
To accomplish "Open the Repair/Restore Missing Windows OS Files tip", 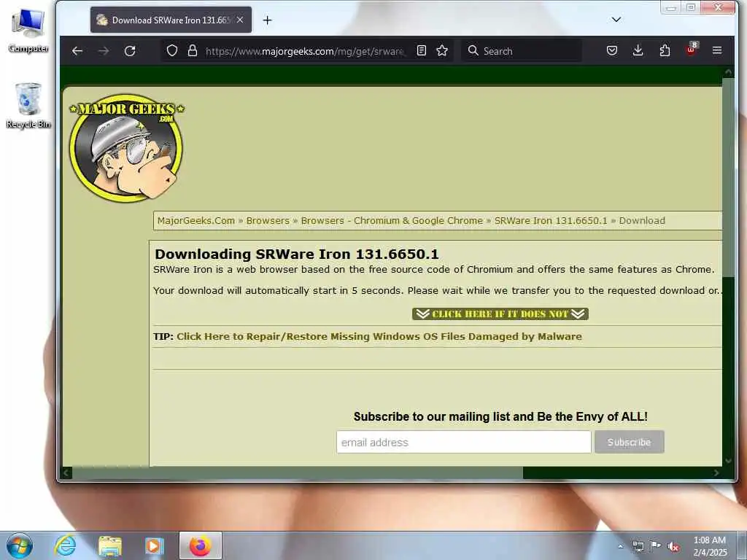I will click(379, 337).
